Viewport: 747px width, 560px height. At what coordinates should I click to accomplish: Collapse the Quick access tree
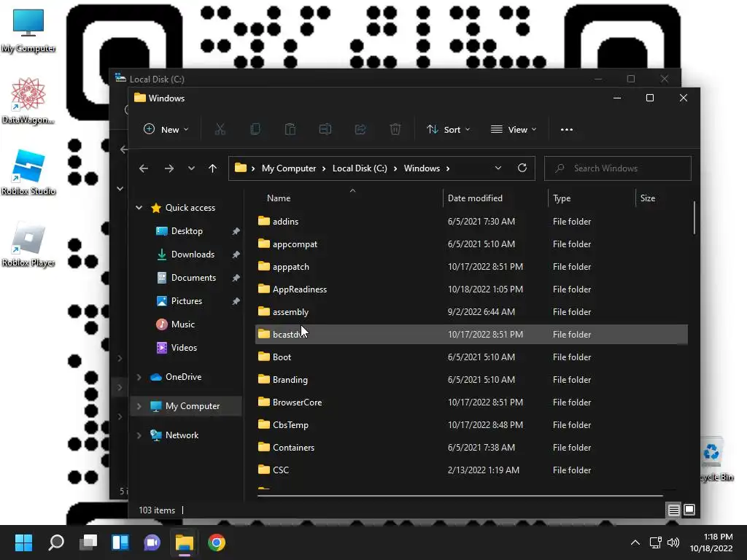point(139,208)
